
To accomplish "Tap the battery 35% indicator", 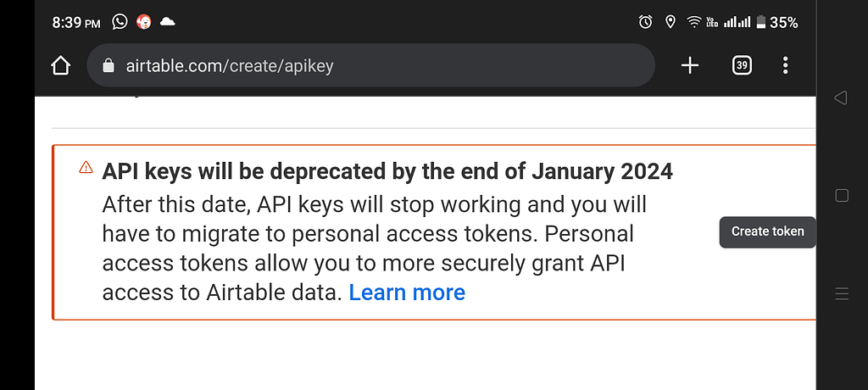I will pyautogui.click(x=777, y=22).
